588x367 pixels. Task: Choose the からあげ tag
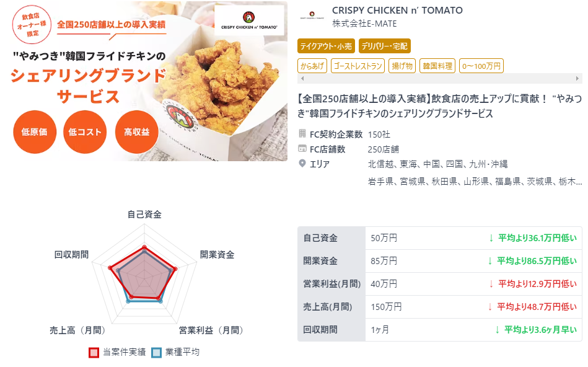(x=312, y=66)
